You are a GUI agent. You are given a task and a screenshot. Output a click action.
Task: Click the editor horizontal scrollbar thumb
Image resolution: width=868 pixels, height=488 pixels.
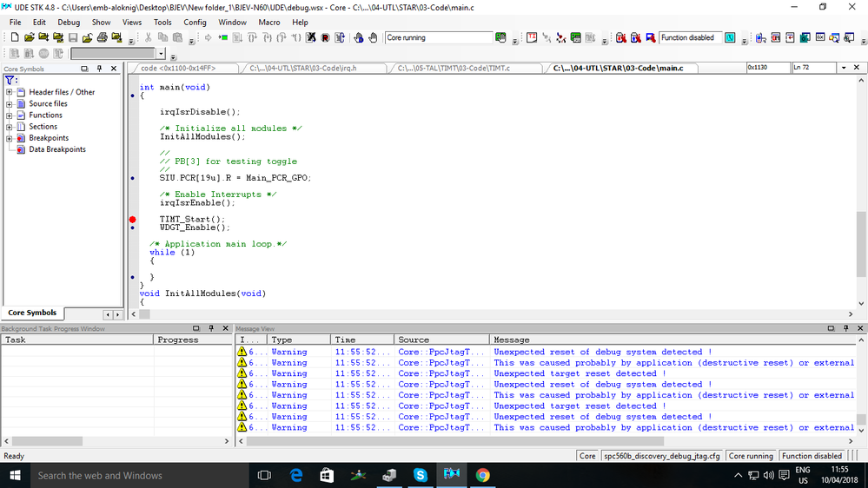tap(144, 314)
